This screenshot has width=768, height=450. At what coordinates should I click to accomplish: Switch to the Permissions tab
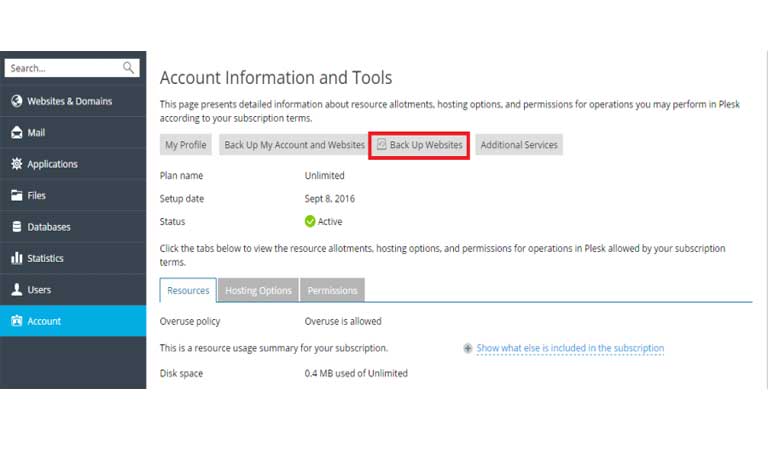(332, 290)
